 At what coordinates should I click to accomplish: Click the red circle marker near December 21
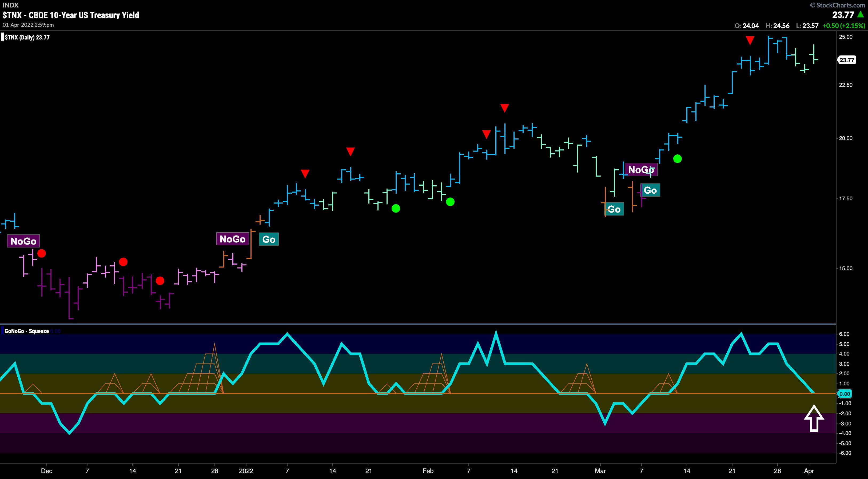tap(160, 281)
